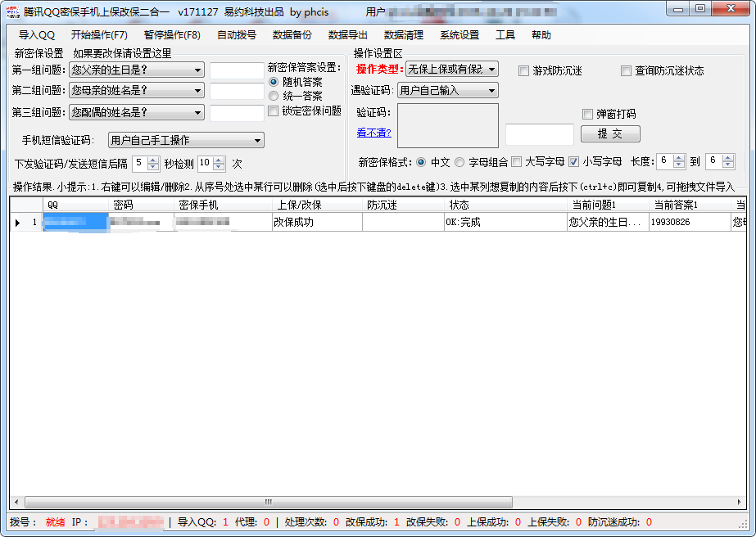This screenshot has height=537, width=756.
Task: Enable the 弹窗打码 checkbox
Action: click(x=587, y=115)
